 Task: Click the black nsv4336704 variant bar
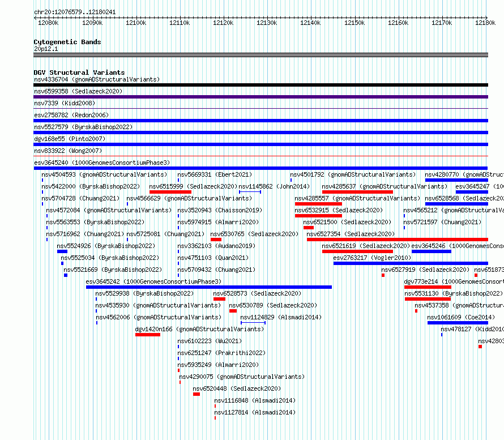point(260,85)
